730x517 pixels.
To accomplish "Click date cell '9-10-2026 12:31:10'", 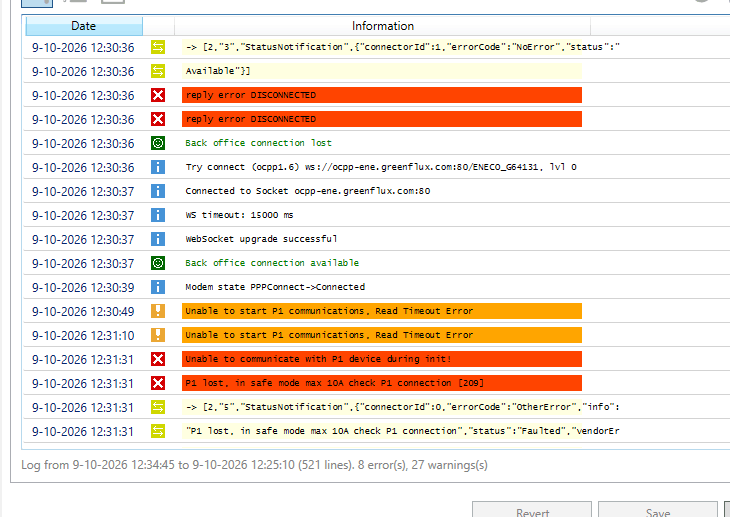I will [83, 335].
